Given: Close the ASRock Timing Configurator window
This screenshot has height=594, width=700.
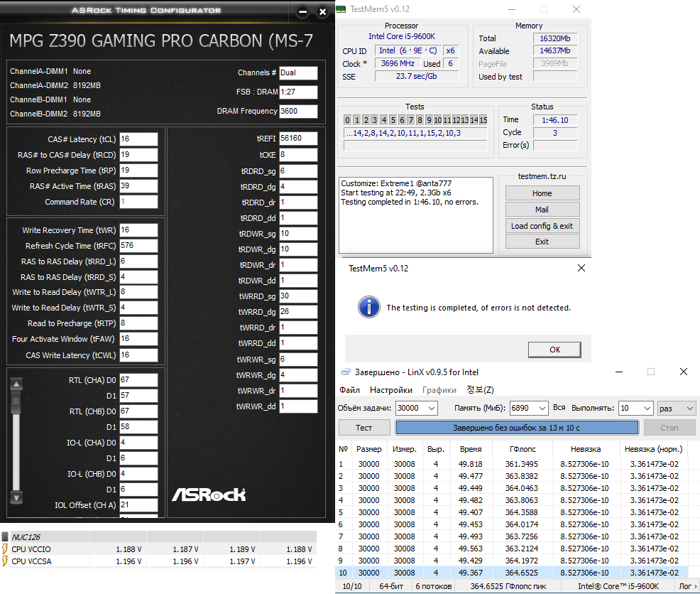Looking at the screenshot, I should point(322,12).
